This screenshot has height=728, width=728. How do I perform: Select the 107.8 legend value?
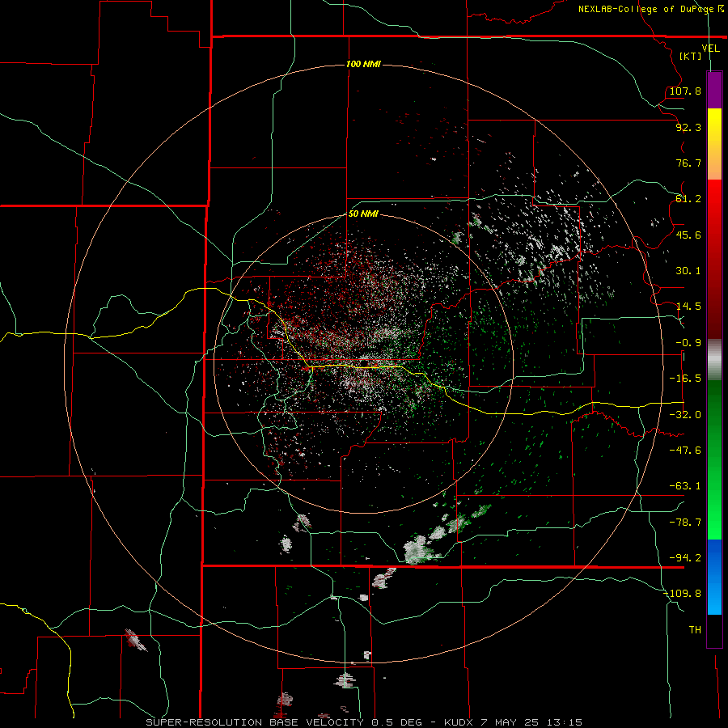tap(685, 91)
